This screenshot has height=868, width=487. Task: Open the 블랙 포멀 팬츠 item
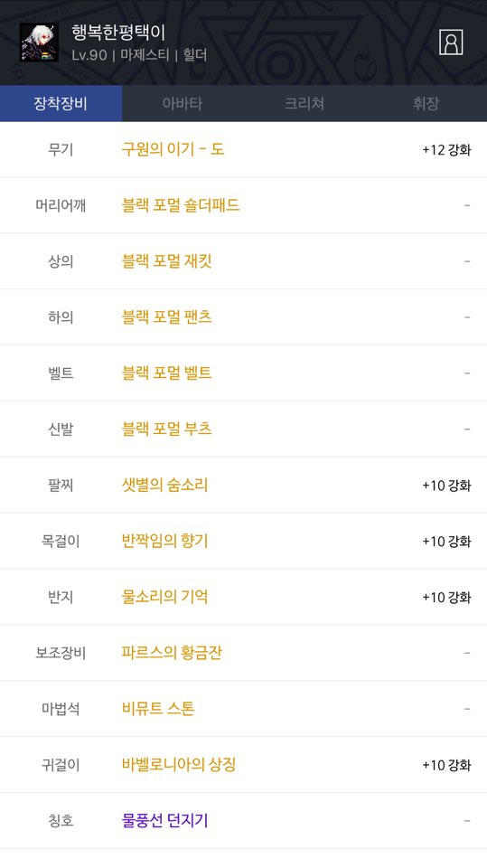[166, 317]
